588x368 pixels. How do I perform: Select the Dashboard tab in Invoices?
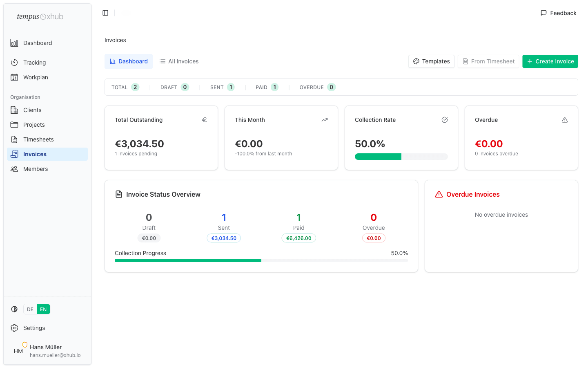(129, 61)
